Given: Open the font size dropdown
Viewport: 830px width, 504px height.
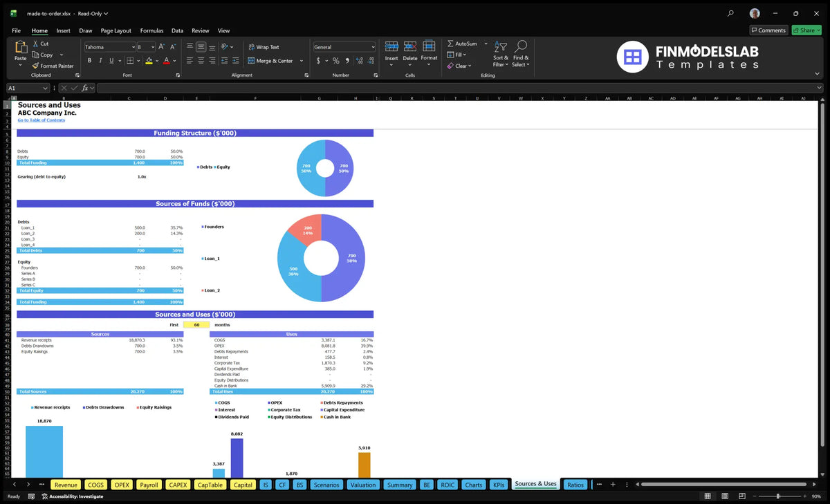Looking at the screenshot, I should [153, 47].
